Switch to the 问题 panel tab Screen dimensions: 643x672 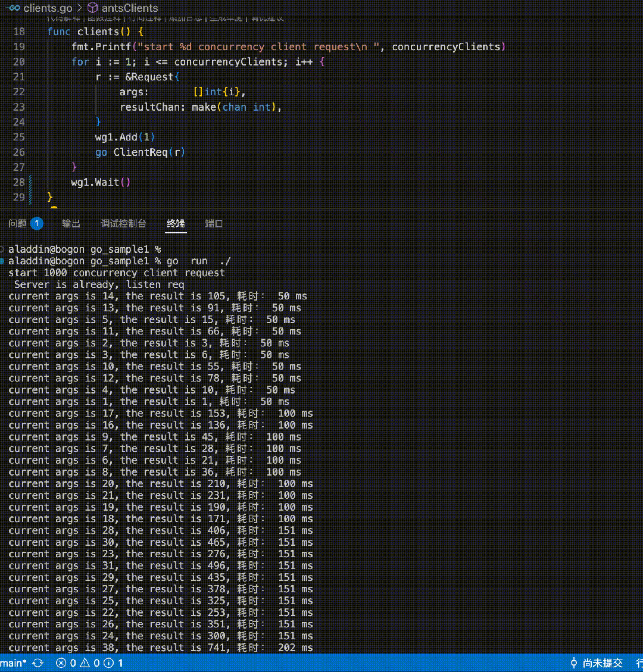(x=26, y=223)
